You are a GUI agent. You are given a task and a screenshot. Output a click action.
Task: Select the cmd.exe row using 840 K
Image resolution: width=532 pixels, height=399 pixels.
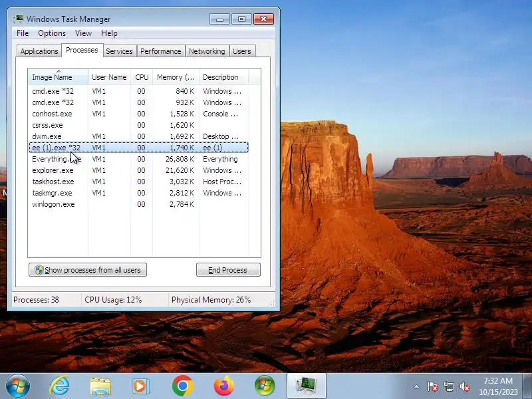pos(139,91)
